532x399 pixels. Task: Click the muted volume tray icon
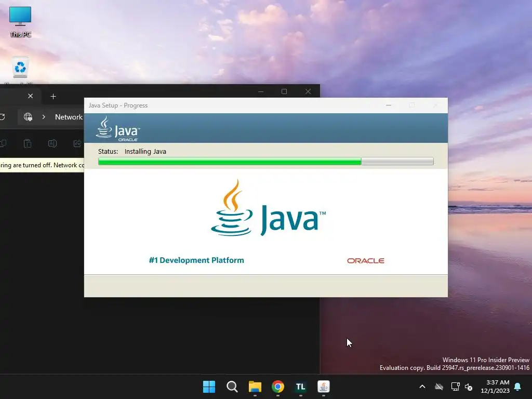pos(469,387)
